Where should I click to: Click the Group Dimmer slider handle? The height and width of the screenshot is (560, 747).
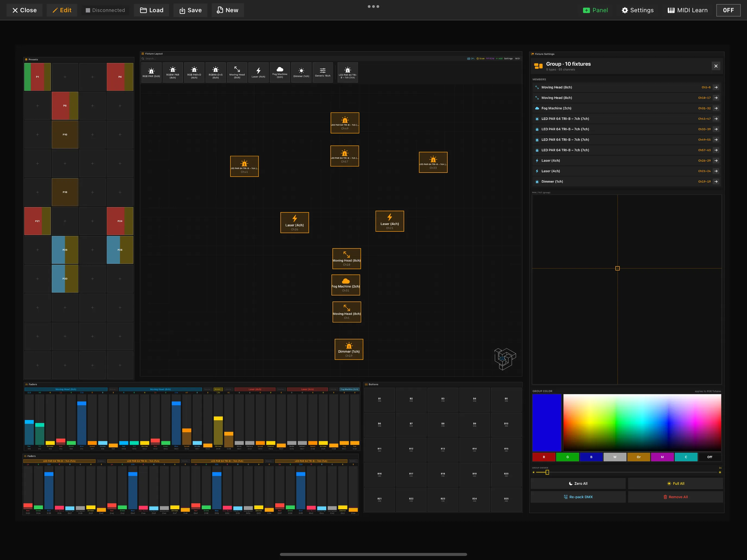pyautogui.click(x=547, y=472)
